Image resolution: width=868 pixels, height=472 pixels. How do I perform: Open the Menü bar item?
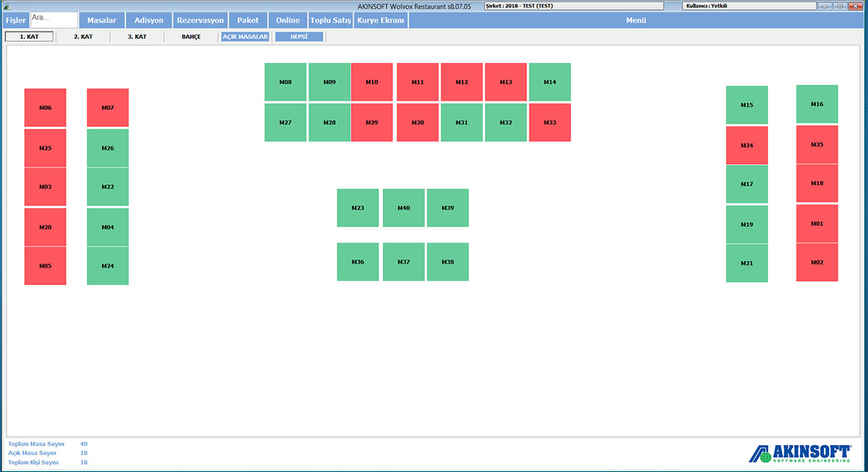click(x=636, y=20)
